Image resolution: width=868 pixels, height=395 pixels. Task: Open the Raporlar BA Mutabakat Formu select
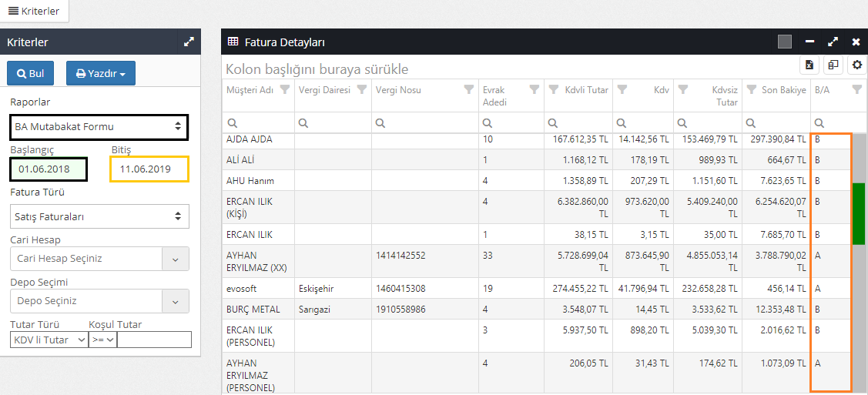(x=99, y=127)
